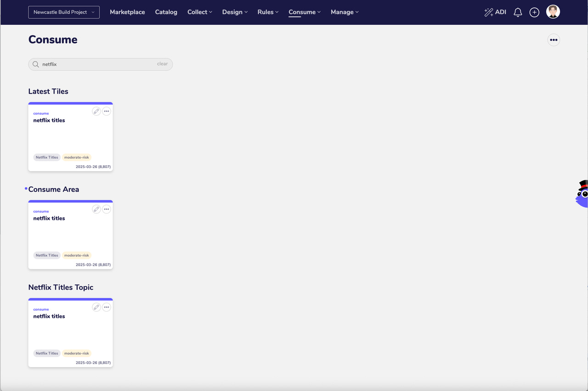
Task: Click the Consume page title
Action: coord(53,39)
